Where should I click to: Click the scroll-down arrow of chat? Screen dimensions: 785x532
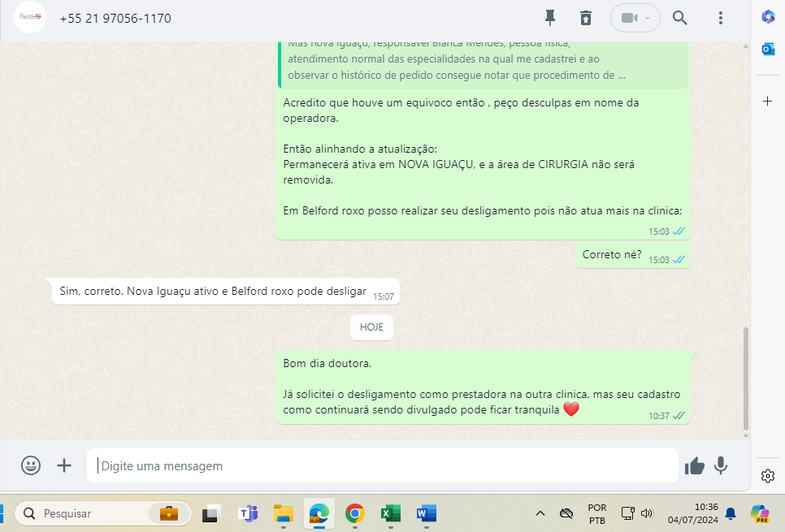point(745,436)
